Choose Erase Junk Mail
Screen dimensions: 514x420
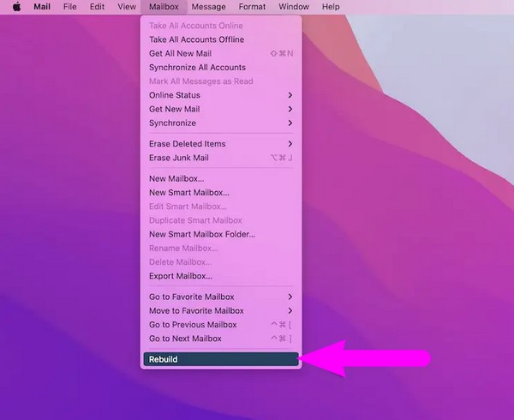point(178,158)
